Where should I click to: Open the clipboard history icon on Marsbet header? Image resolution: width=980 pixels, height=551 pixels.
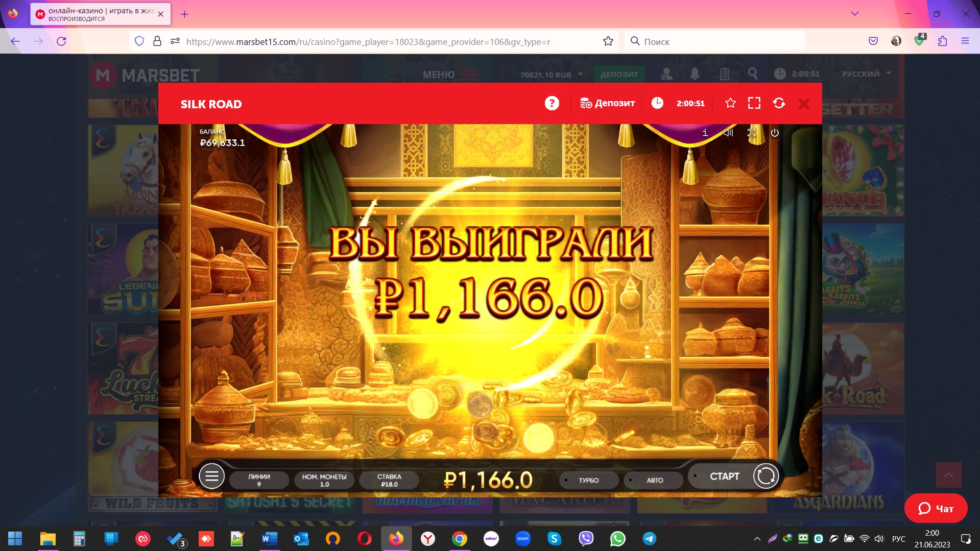724,75
